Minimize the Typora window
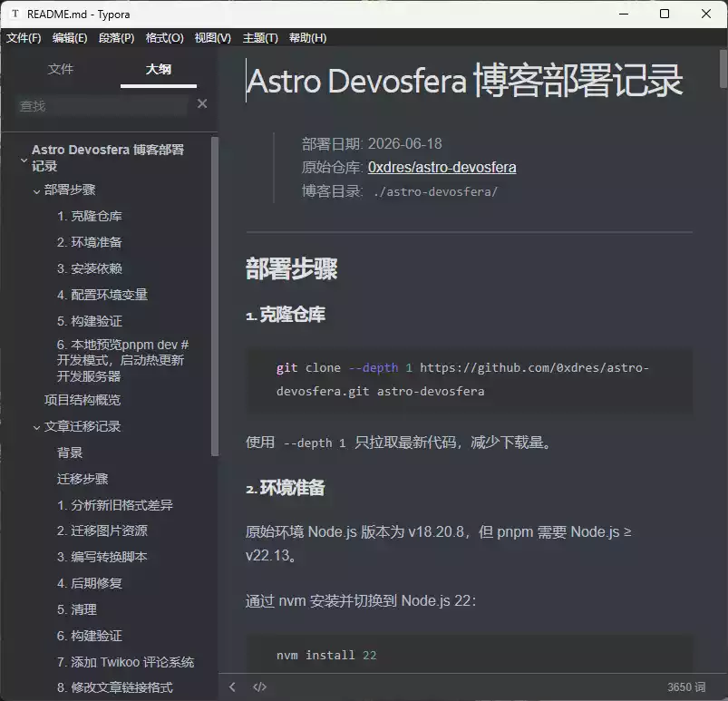This screenshot has height=701, width=728. pyautogui.click(x=624, y=14)
